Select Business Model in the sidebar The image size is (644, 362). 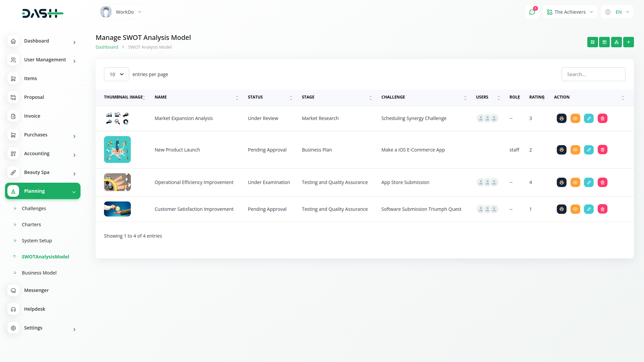[39, 273]
